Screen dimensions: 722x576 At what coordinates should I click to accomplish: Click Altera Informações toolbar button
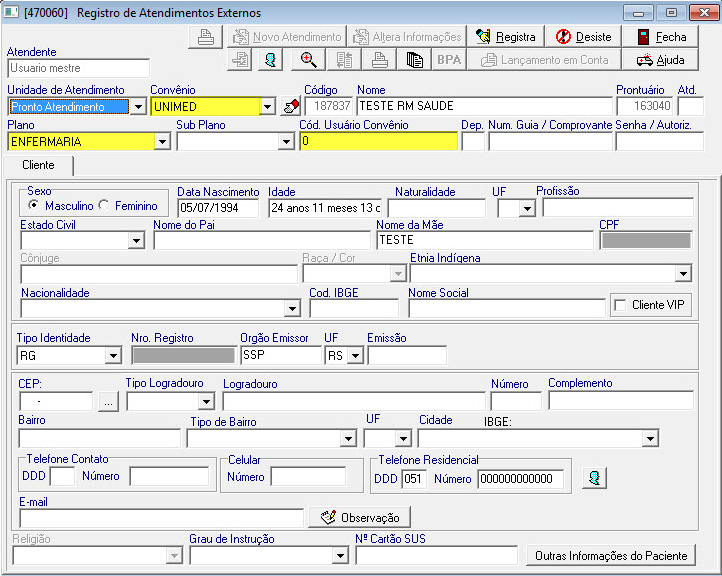click(407, 37)
